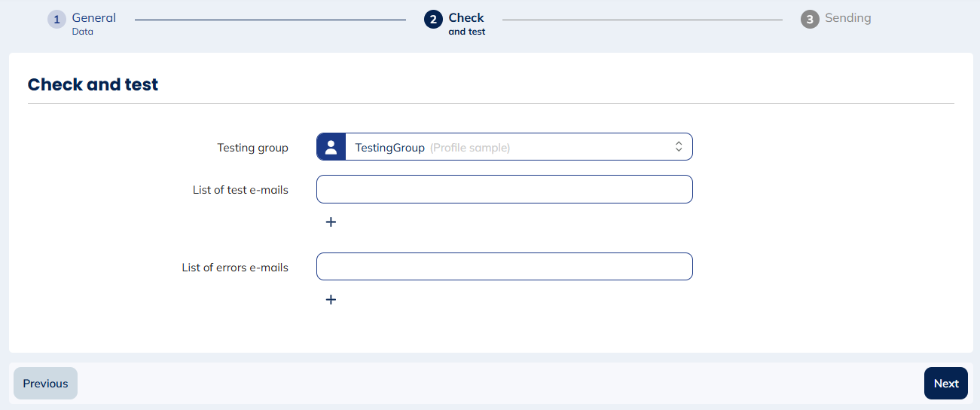Click the "List of test e-mails" label
980x410 pixels.
pos(240,190)
